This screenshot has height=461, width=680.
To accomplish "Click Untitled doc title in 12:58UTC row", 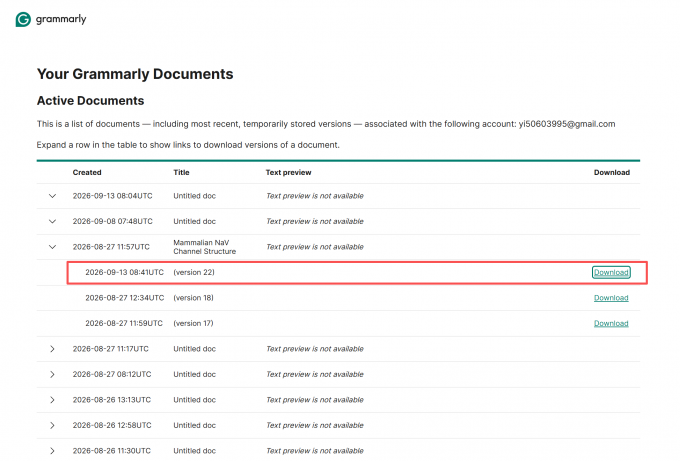I will (x=194, y=426).
